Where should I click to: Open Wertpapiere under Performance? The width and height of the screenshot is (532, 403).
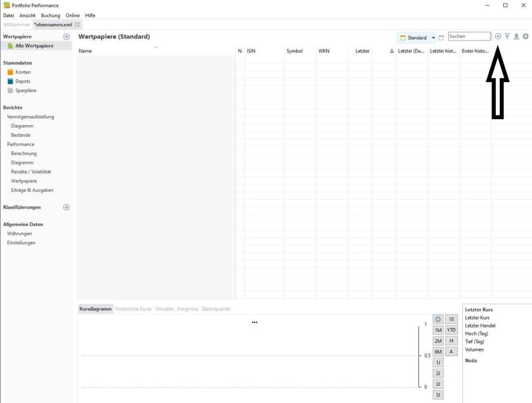click(x=24, y=181)
